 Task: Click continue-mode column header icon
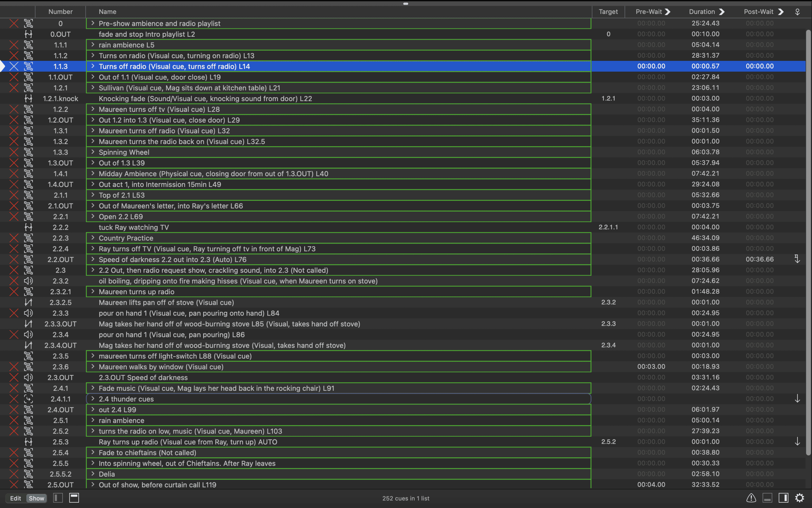(797, 12)
